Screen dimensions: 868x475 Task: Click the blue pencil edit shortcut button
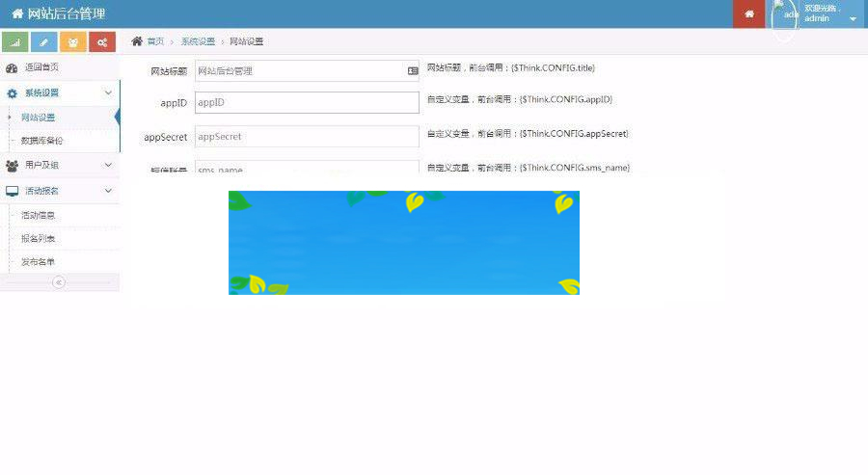[43, 42]
